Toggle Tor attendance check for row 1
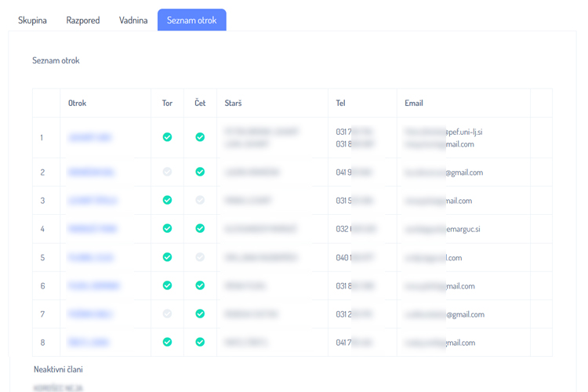The height and width of the screenshot is (392, 588). (167, 137)
